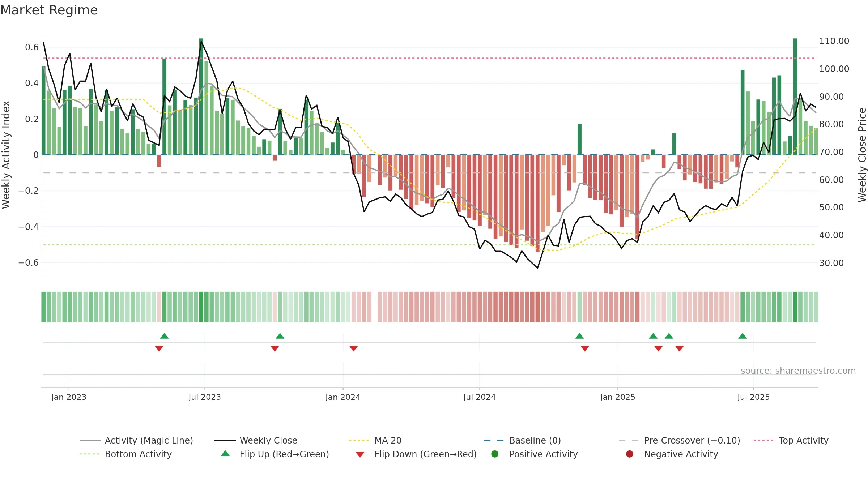Click the Market Regime chart title
868x488 pixels.
point(49,10)
